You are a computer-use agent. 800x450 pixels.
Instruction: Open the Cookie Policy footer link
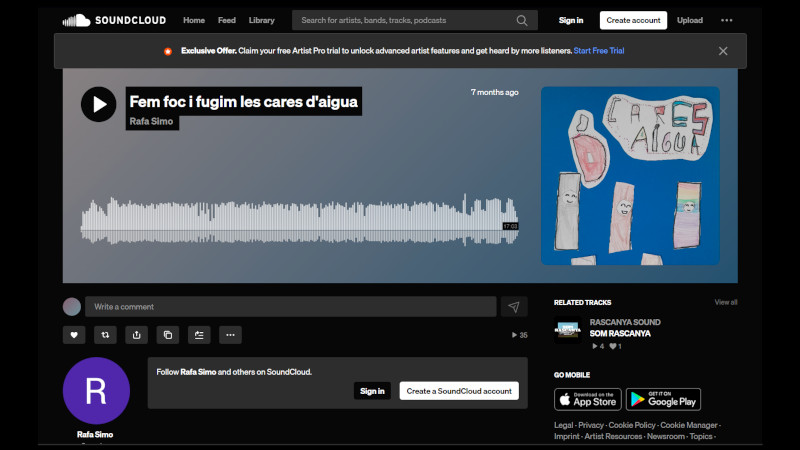[x=632, y=425]
